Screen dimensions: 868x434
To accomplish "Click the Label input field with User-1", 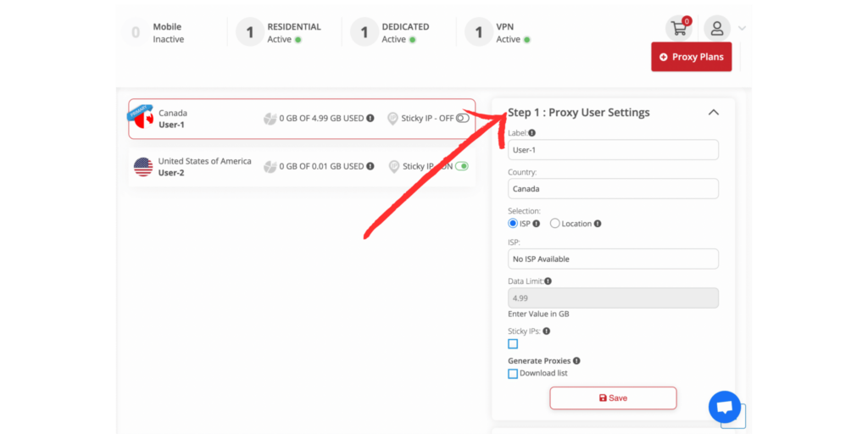I will (x=614, y=150).
